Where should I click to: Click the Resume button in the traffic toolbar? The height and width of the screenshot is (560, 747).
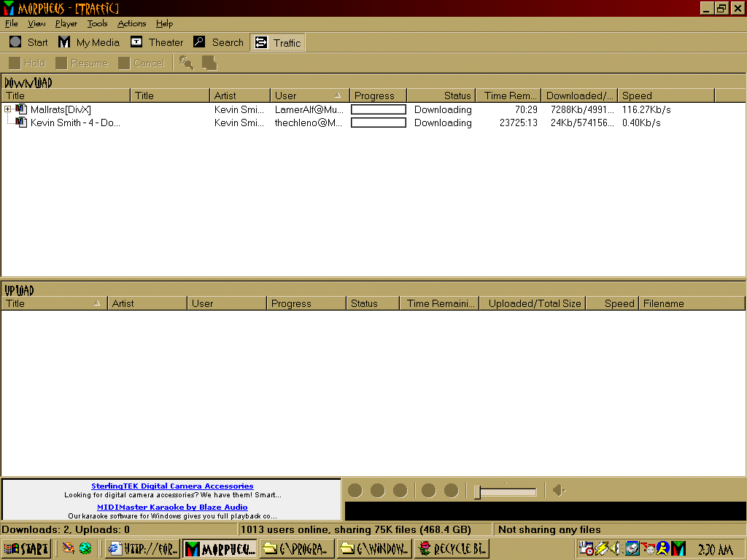click(82, 63)
